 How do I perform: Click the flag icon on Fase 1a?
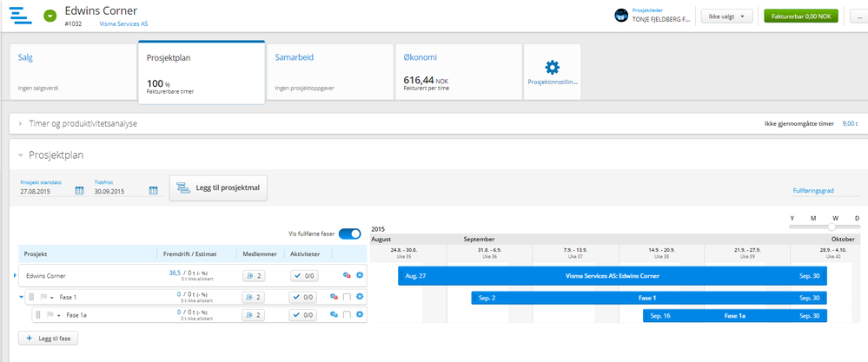tap(50, 315)
